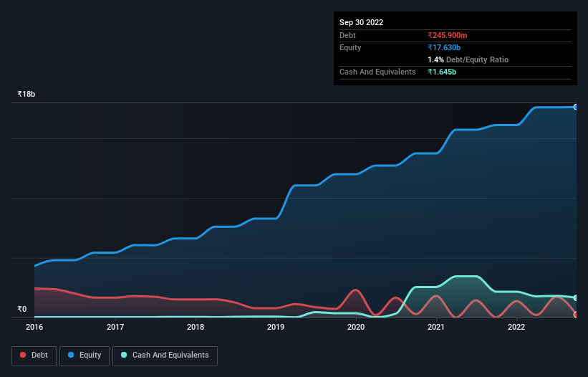This screenshot has height=377, width=588.
Task: Click the 2017 x-axis label
Action: click(x=115, y=327)
